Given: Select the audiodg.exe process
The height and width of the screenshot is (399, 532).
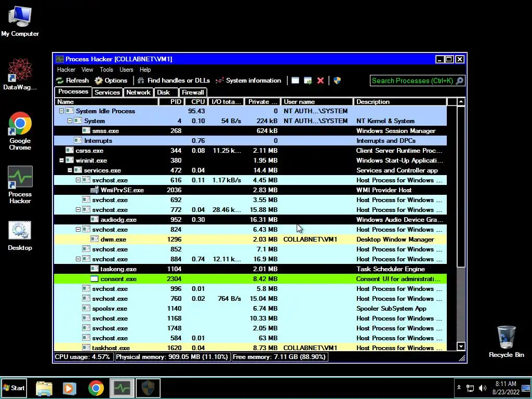Looking at the screenshot, I should [250, 220].
